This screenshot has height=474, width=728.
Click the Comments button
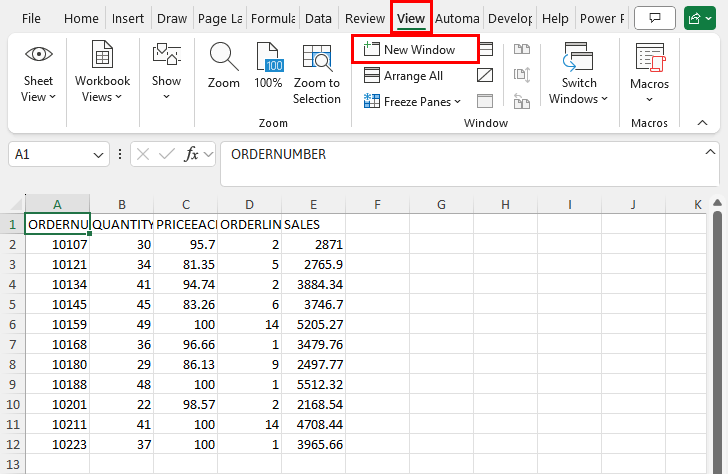point(655,18)
